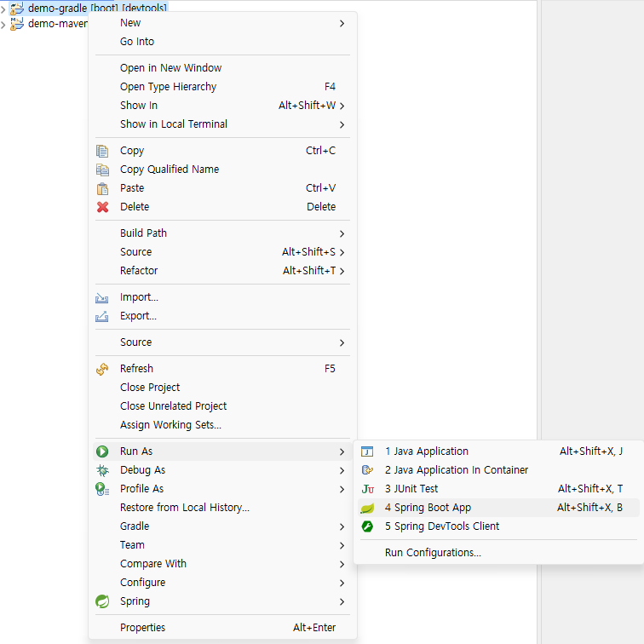
Task: Open the Compare With submenu arrow
Action: point(342,564)
